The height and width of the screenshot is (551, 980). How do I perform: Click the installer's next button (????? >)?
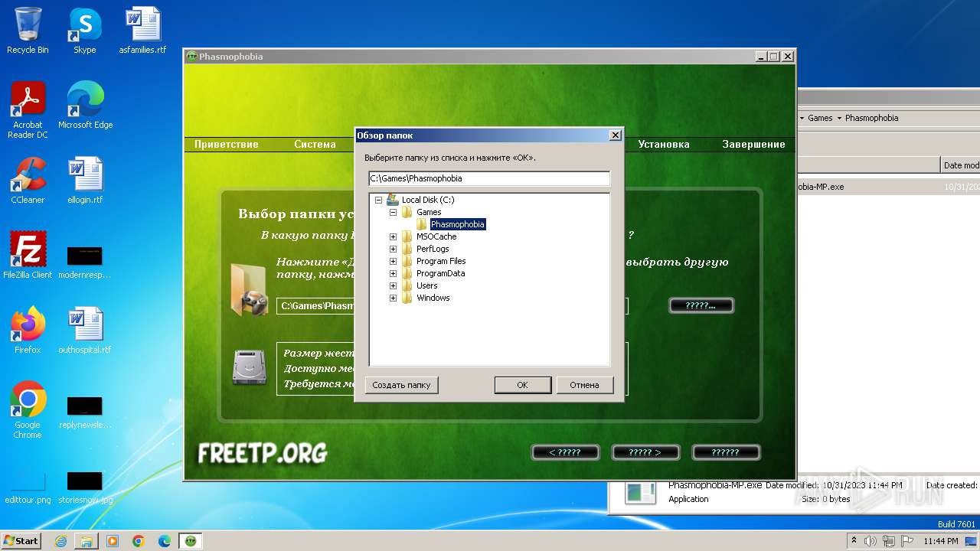click(645, 452)
